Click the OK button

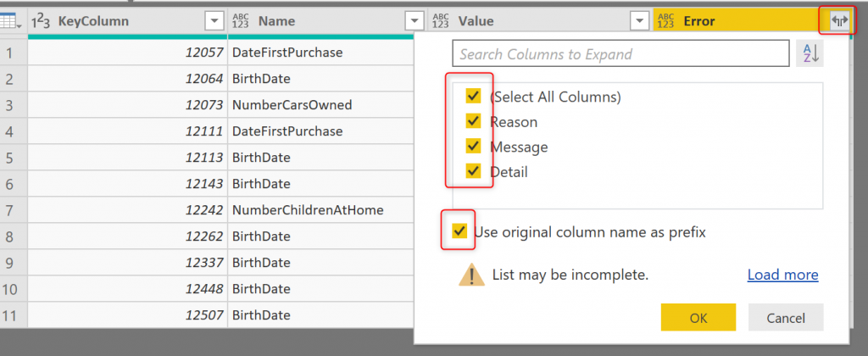[x=698, y=318]
